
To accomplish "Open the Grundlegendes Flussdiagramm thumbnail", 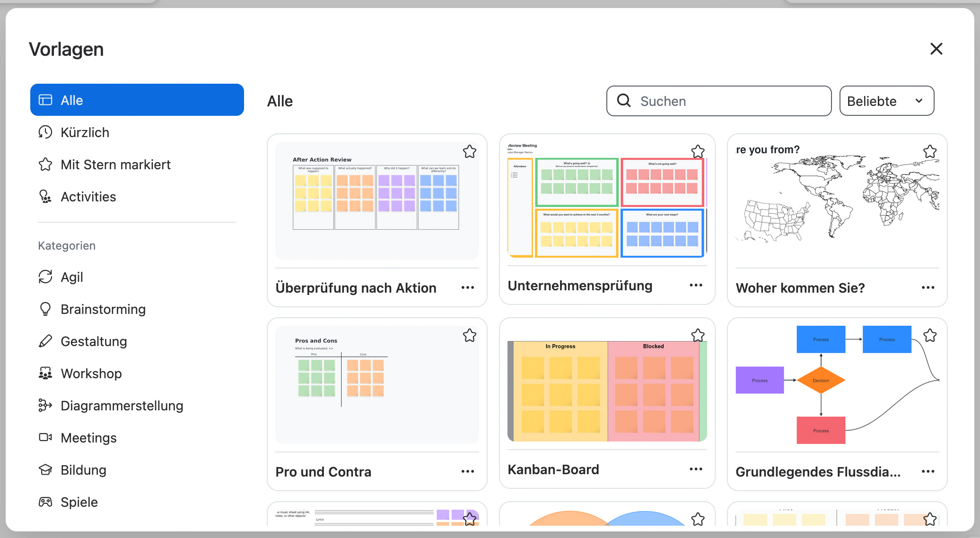I will pyautogui.click(x=836, y=384).
